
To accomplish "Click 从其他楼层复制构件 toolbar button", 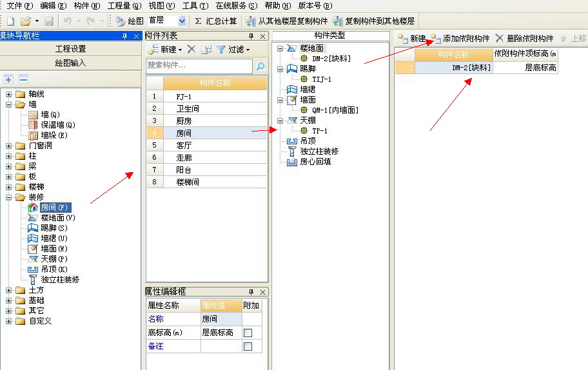I will (x=287, y=21).
